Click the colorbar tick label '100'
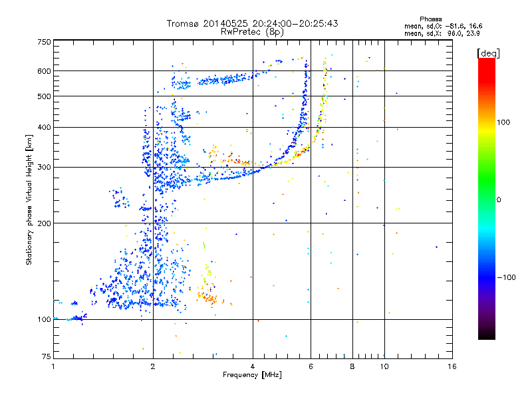This screenshot has width=532, height=399. pos(503,122)
